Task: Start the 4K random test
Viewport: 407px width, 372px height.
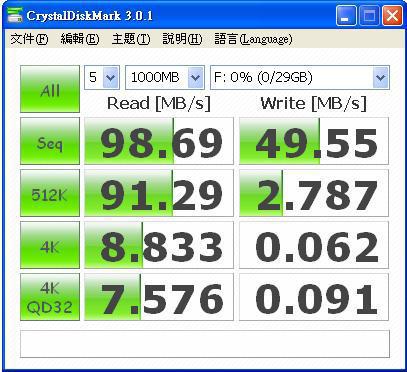Action: (50, 245)
